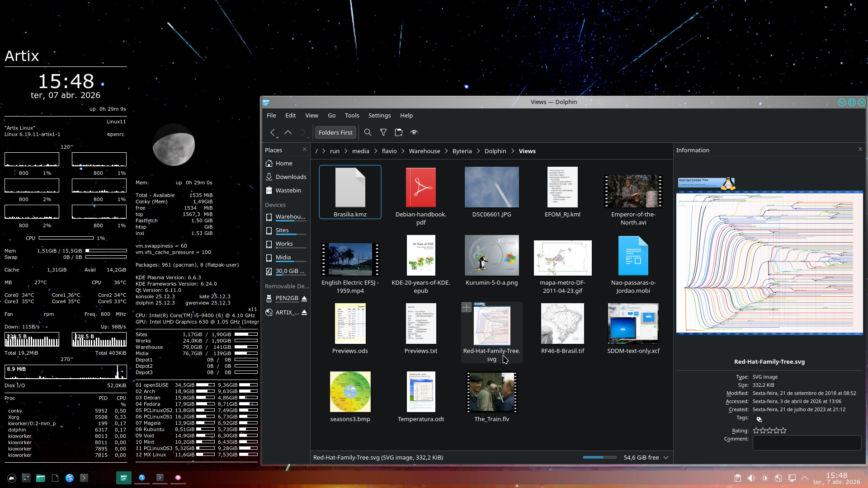868x488 pixels.
Task: Launch system settings from the taskbar
Action: [x=26, y=478]
